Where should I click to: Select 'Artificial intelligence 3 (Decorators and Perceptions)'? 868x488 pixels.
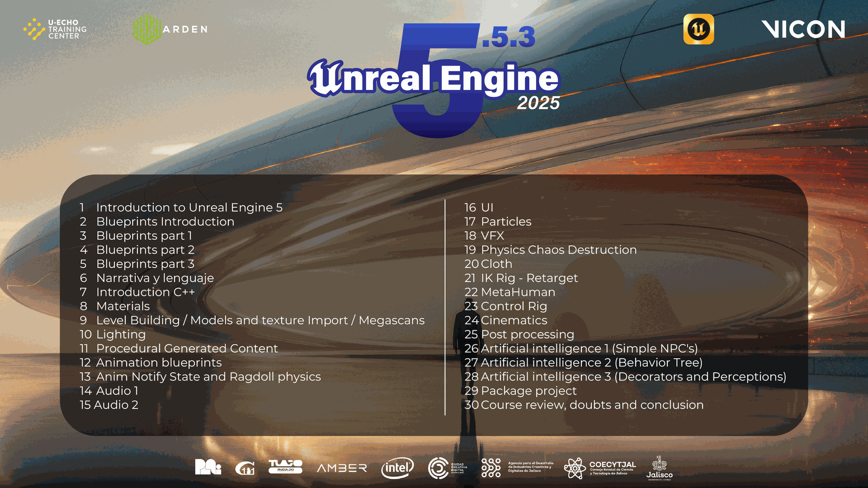[626, 376]
